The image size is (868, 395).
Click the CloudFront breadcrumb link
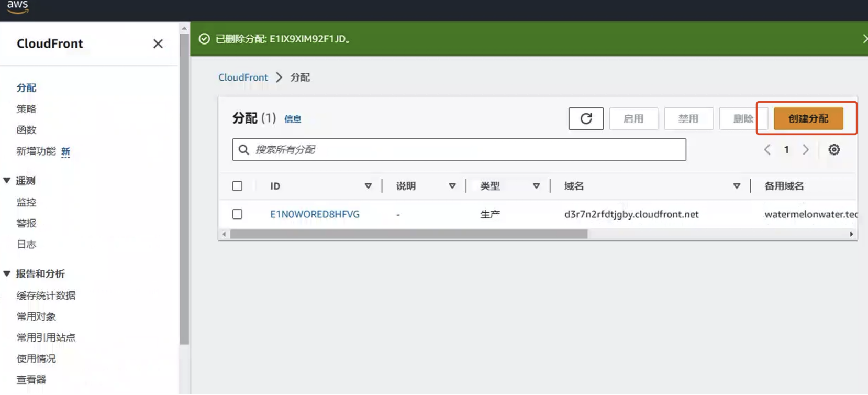point(243,78)
